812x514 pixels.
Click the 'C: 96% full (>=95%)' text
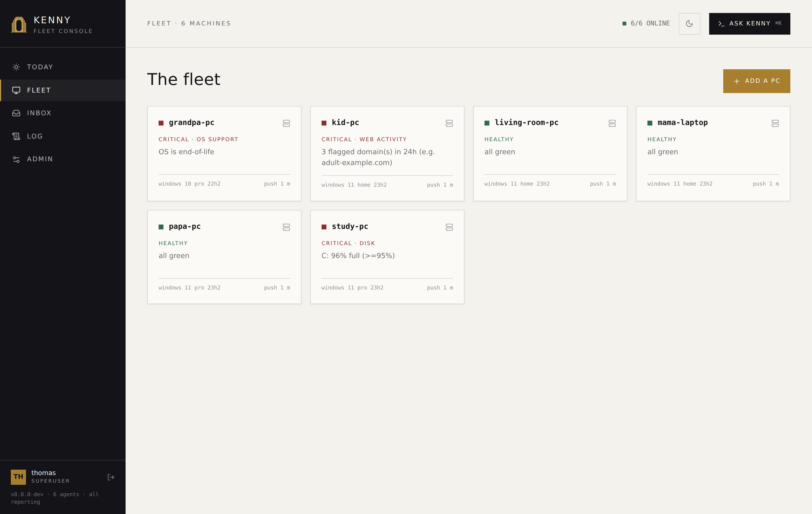click(x=358, y=256)
